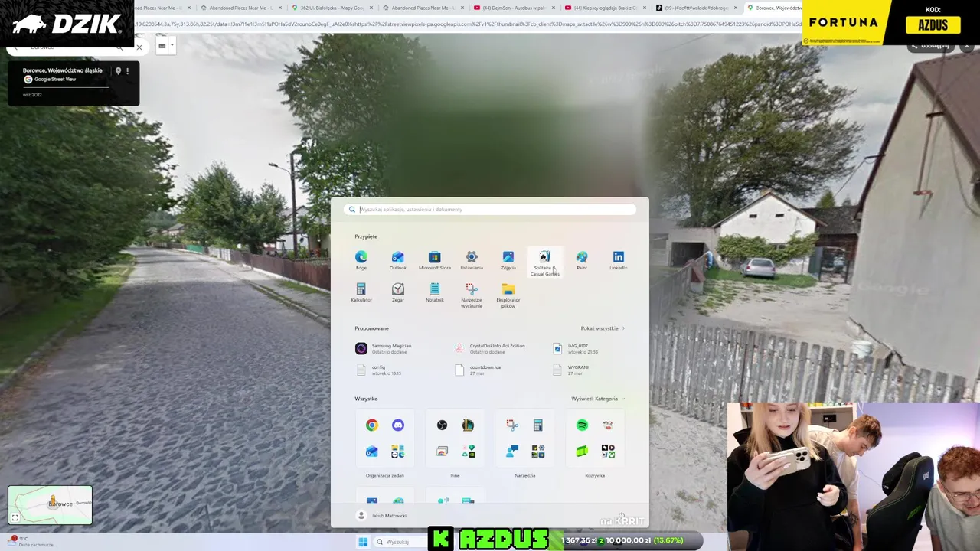The height and width of the screenshot is (551, 980).
Task: Launch Chrome in Organizacja zadań group
Action: pyautogui.click(x=371, y=425)
